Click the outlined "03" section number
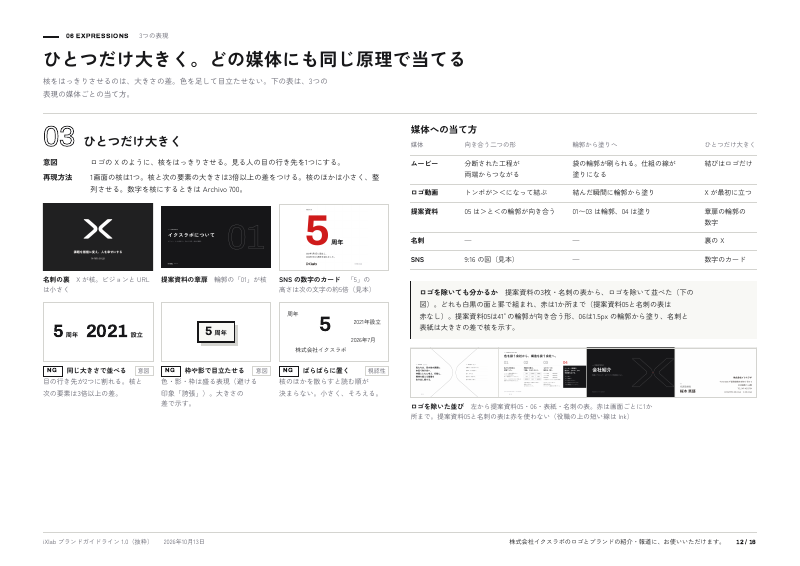Screen dimensions: 800x566 tap(59, 137)
